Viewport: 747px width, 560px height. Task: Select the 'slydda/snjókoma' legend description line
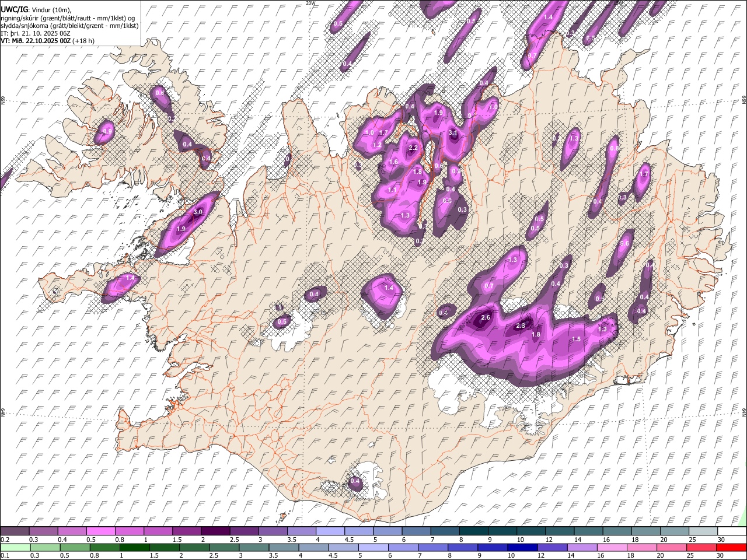69,25
